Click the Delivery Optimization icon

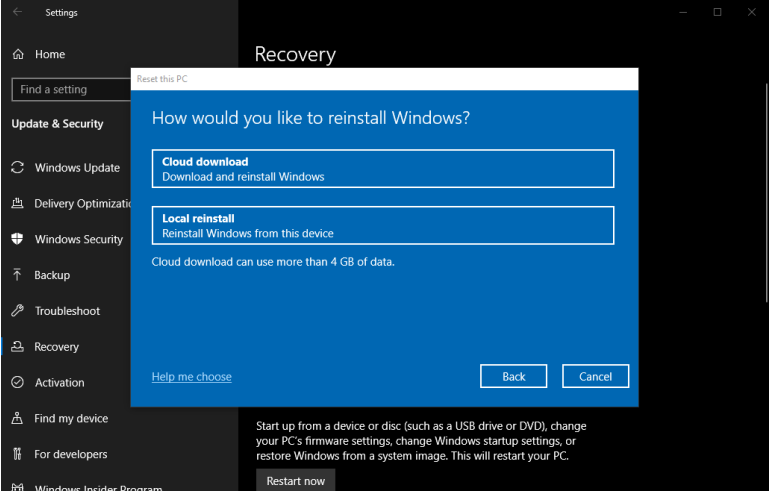[18, 203]
